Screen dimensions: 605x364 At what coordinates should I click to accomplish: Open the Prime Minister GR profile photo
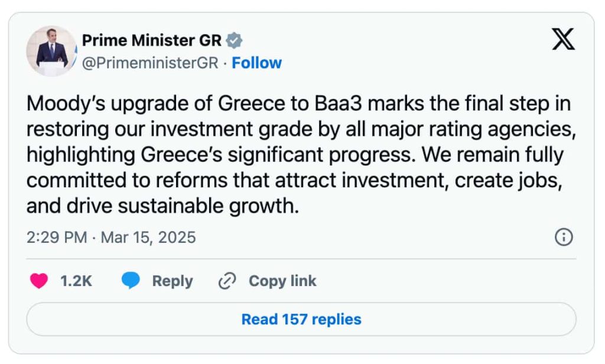[52, 51]
